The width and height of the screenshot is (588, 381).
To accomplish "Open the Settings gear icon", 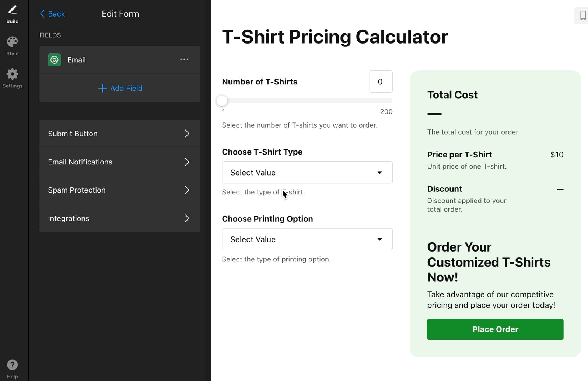I will [13, 74].
